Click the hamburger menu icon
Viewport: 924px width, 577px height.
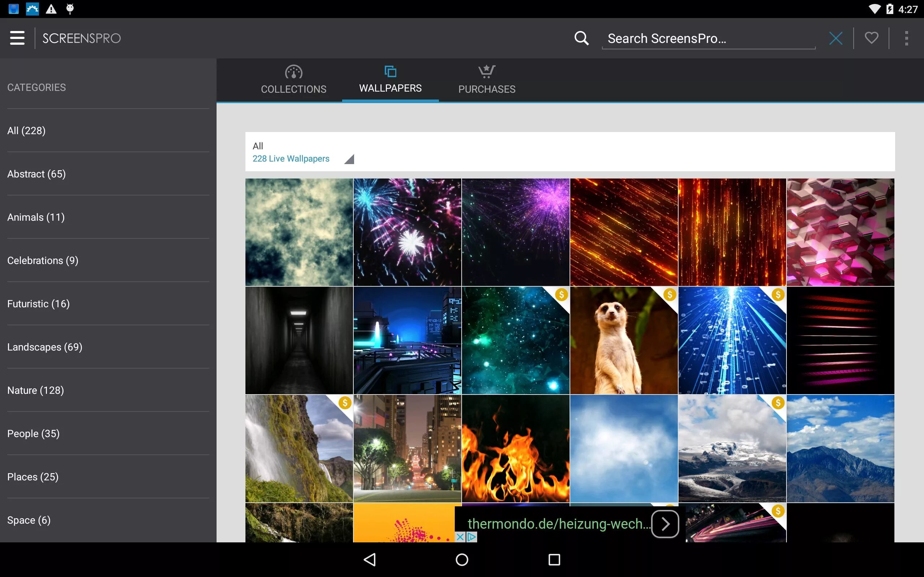click(17, 38)
